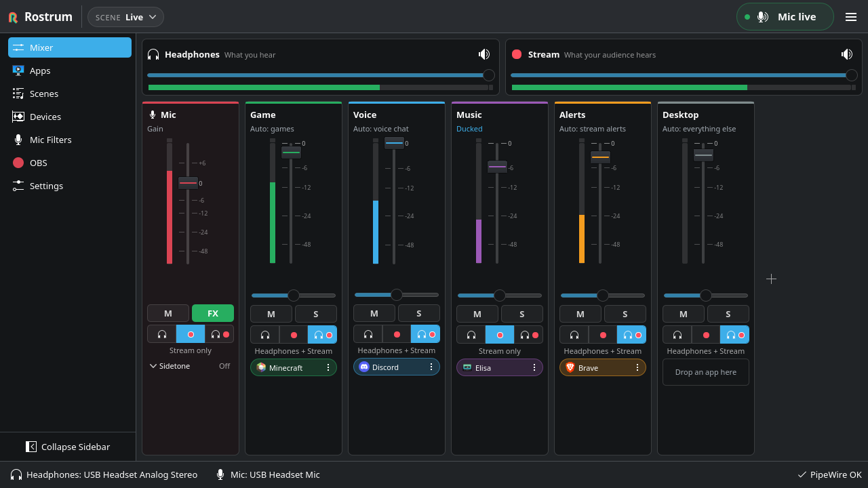Screen dimensions: 868x488
Task: Adjust the Game horizontal balance slider
Action: tap(294, 296)
